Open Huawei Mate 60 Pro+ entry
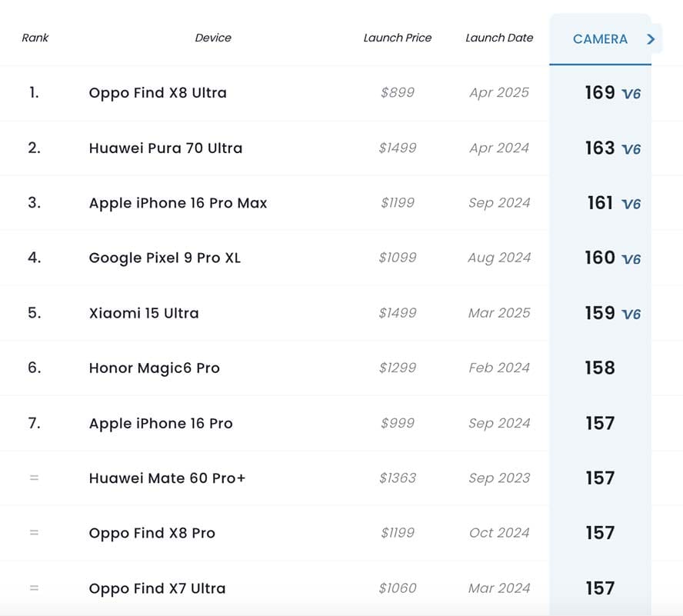Screen dimensions: 683x616 point(167,478)
